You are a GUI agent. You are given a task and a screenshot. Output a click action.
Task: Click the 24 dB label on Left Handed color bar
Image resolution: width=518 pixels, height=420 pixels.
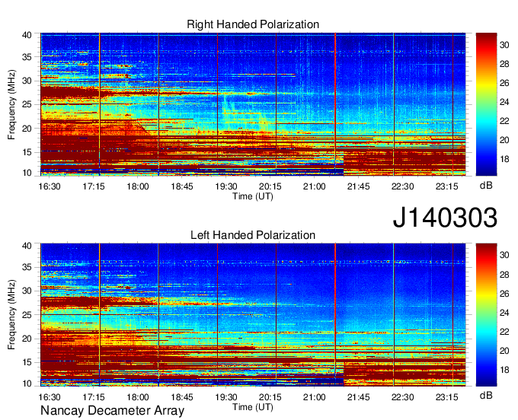point(504,313)
